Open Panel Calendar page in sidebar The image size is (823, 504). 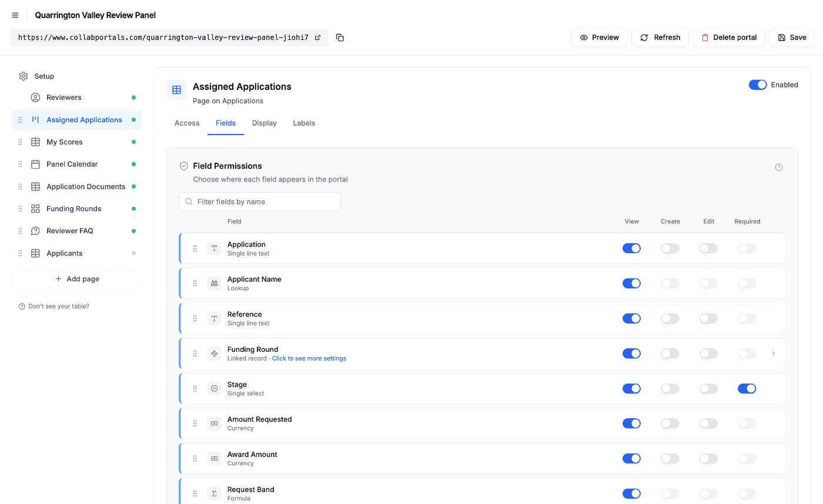[77, 164]
